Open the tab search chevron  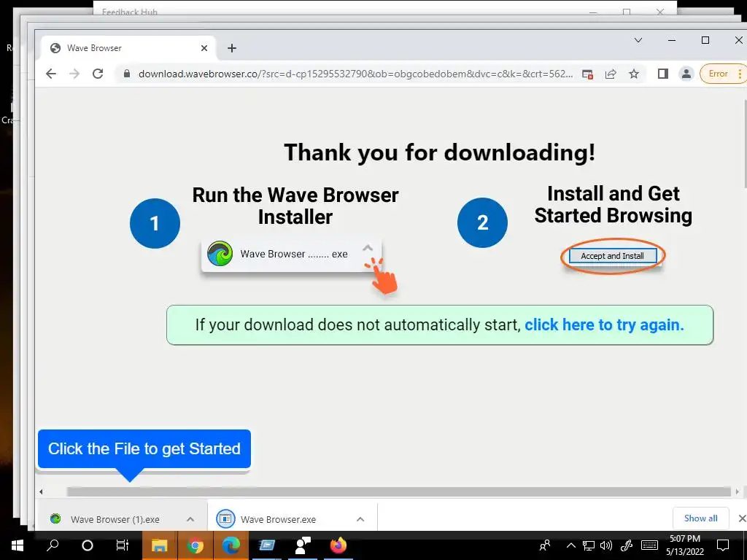(x=638, y=41)
